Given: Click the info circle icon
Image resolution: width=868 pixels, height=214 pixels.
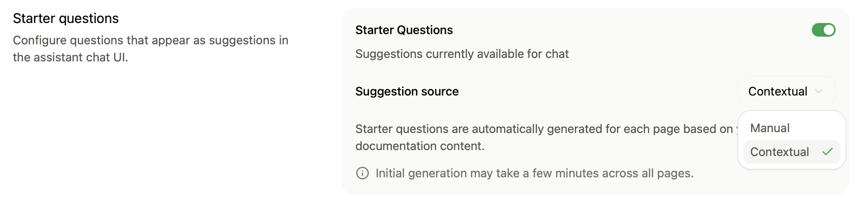Looking at the screenshot, I should click(363, 174).
